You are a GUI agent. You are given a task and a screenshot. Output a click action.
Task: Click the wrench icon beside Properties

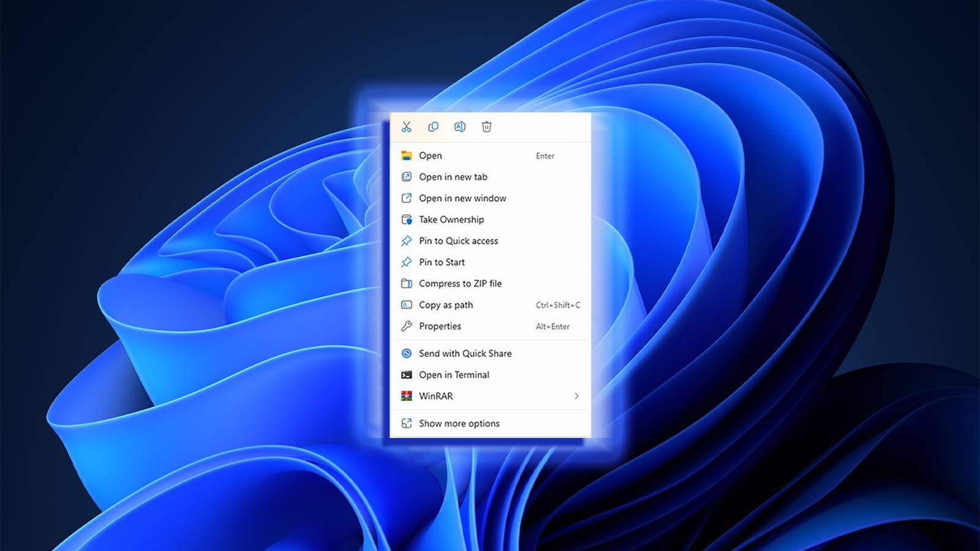click(x=406, y=326)
